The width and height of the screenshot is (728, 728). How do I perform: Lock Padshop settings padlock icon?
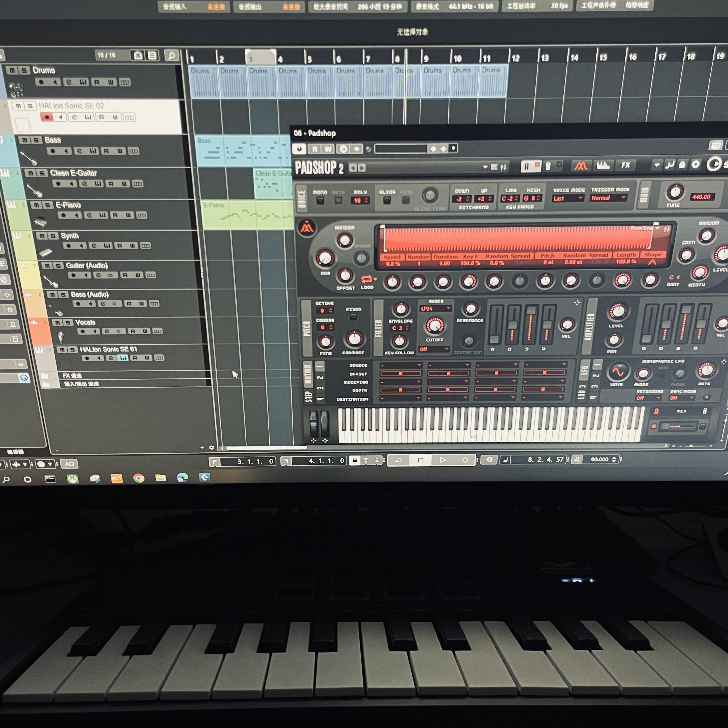coord(682,165)
